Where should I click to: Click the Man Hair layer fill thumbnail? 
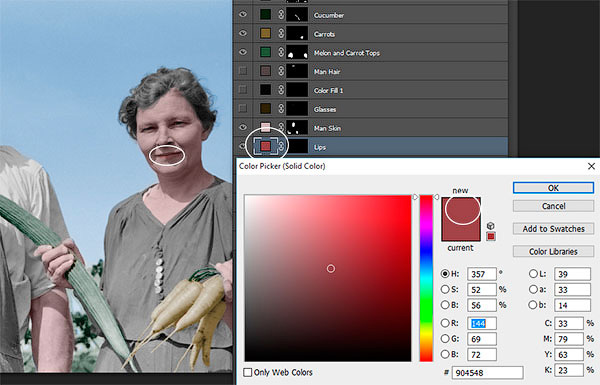(265, 71)
